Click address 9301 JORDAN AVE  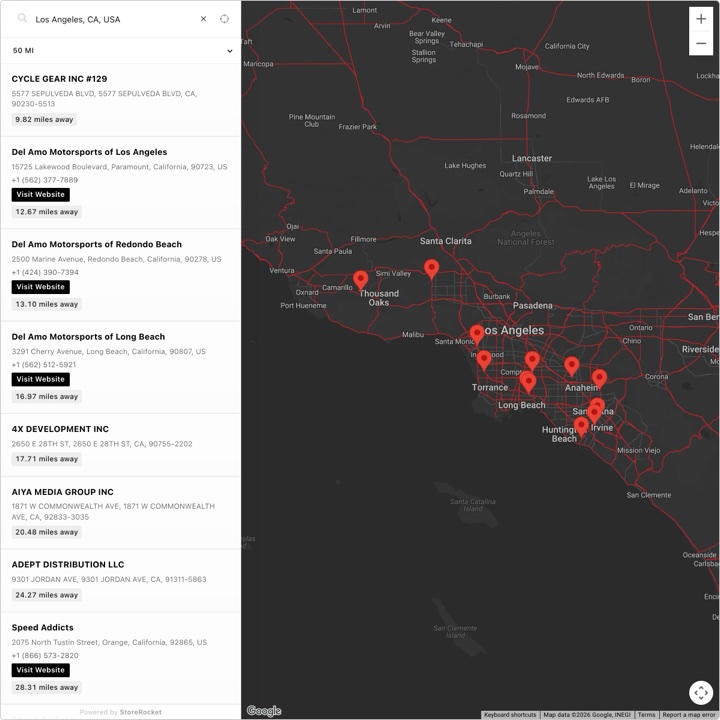tap(109, 579)
